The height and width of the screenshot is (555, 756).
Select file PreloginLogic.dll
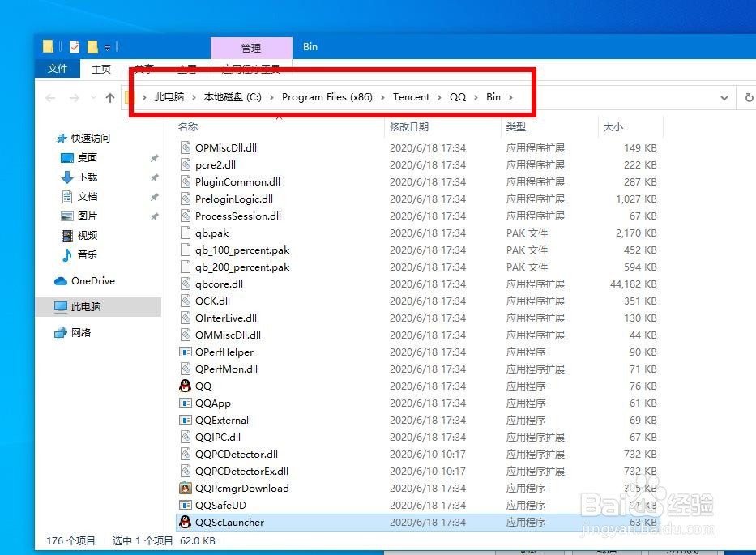[234, 199]
